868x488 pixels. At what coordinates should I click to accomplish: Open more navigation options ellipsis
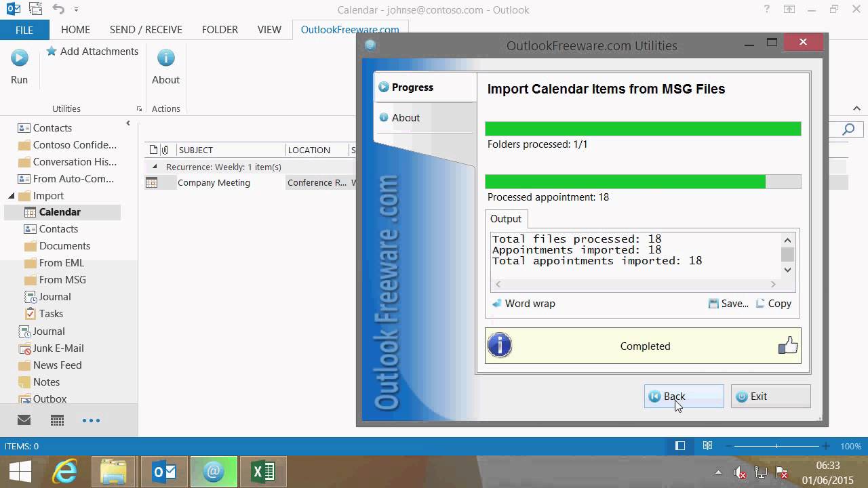pos(91,420)
